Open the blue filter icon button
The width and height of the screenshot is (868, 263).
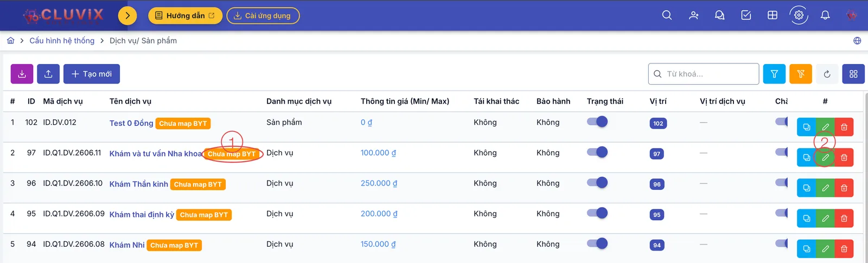click(774, 74)
